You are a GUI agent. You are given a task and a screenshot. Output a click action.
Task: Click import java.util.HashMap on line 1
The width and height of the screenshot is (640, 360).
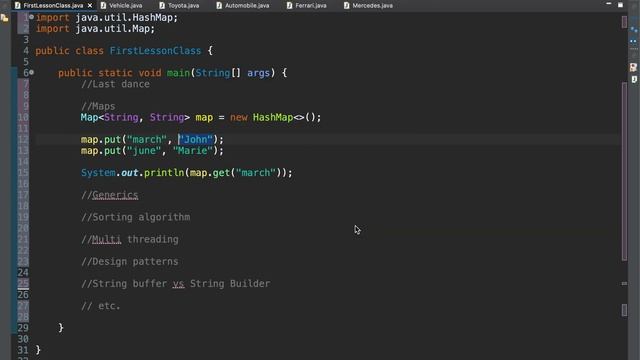(x=107, y=18)
